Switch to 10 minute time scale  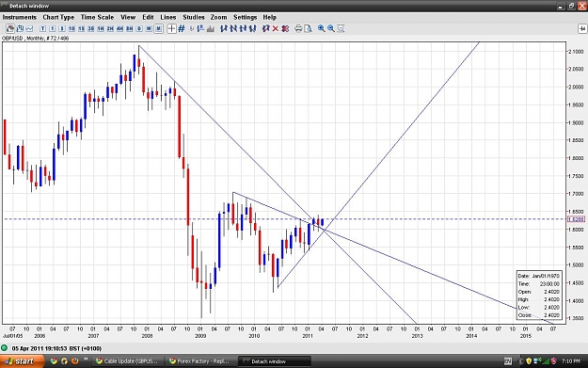(x=72, y=28)
